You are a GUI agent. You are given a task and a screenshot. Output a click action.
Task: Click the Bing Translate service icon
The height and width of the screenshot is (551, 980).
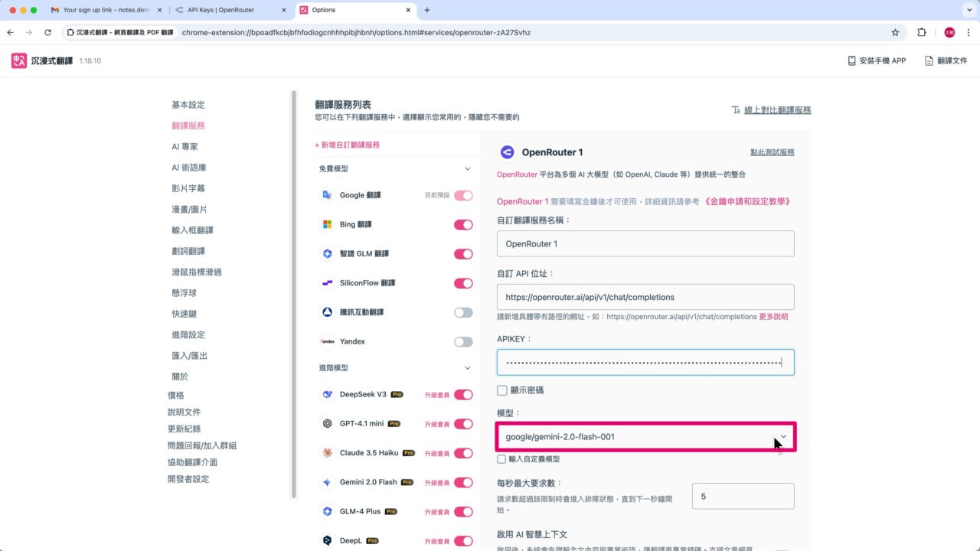tap(327, 224)
